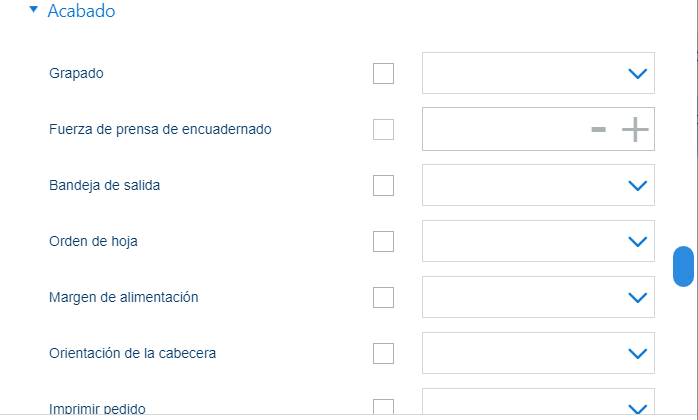Enable the Margen de alimentación checkbox
Image resolution: width=698 pixels, height=420 pixels.
(383, 298)
